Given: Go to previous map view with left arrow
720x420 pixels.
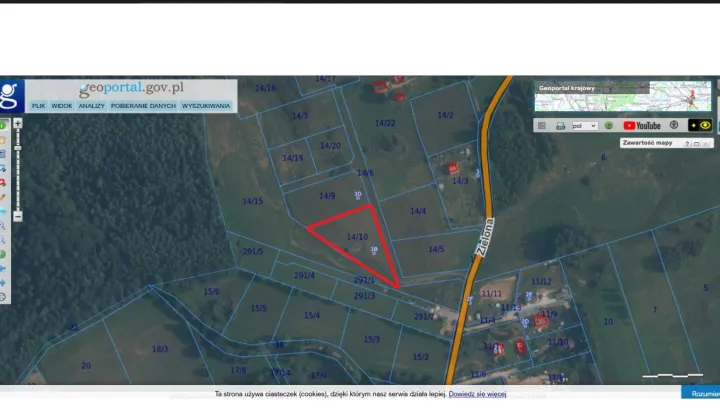Looking at the screenshot, I should [x=2, y=268].
